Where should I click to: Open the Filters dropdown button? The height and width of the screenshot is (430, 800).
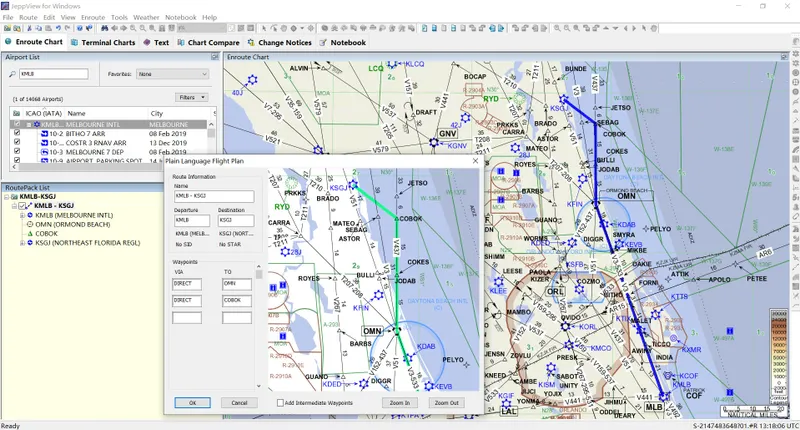pyautogui.click(x=192, y=97)
